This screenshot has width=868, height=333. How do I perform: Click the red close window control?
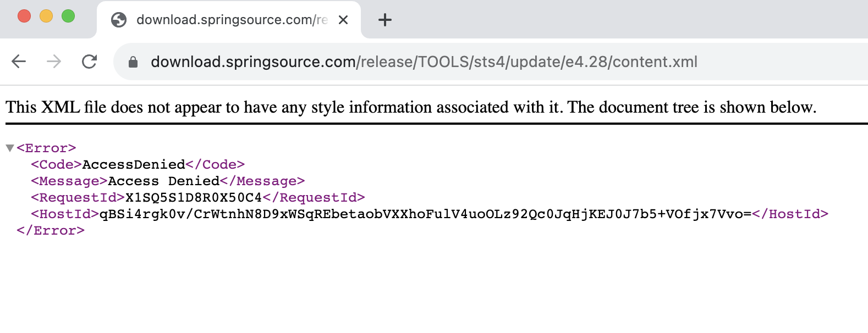coord(23,16)
